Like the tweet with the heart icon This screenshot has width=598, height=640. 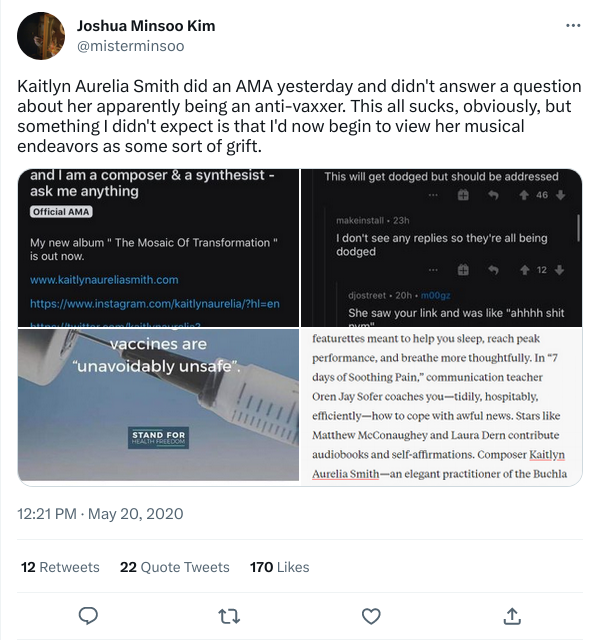371,616
